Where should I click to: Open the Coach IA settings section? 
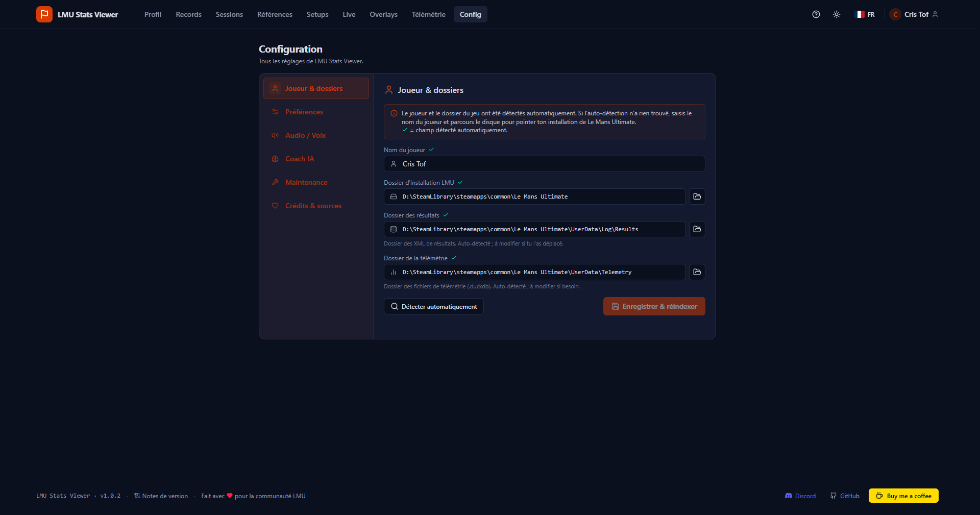pyautogui.click(x=316, y=159)
